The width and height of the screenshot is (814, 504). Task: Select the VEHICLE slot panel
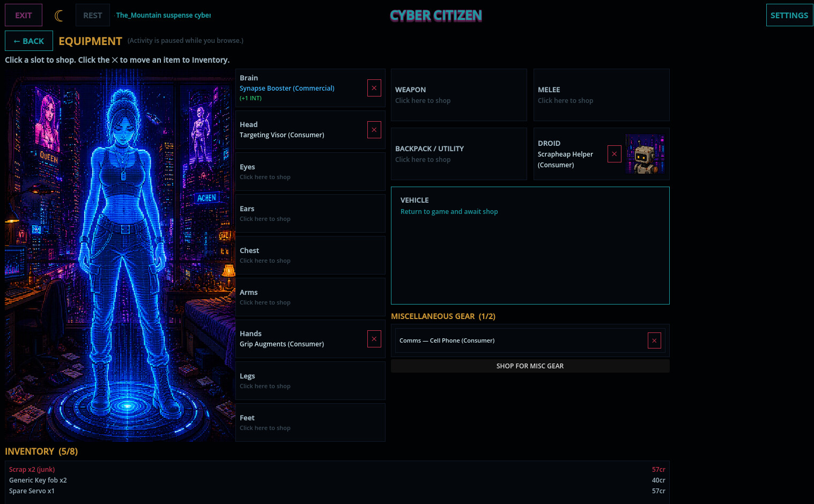[x=530, y=246]
